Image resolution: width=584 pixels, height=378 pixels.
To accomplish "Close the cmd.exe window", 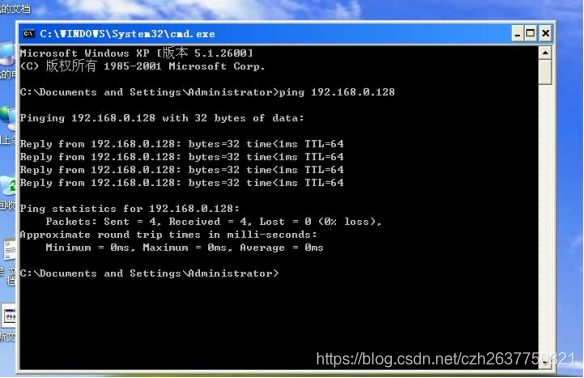I will pos(545,34).
